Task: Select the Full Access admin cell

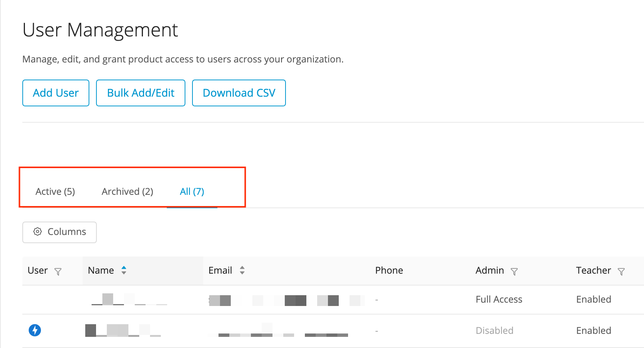Action: [499, 299]
